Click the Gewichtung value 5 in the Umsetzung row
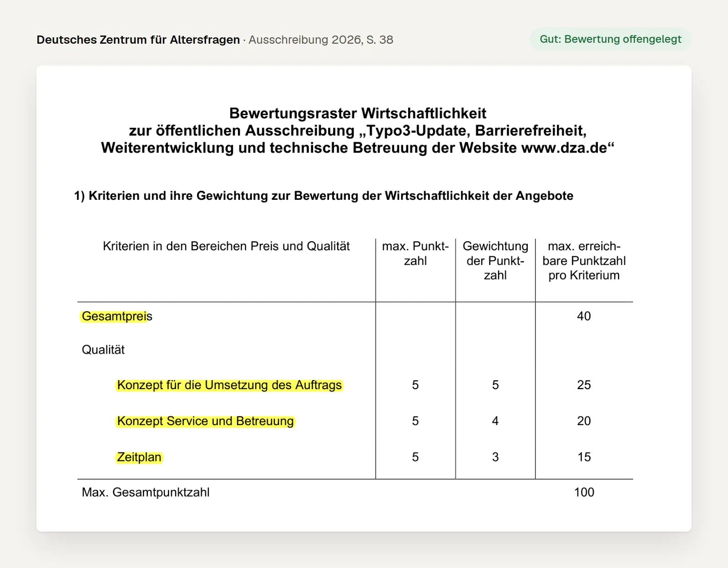Viewport: 728px width, 568px height. point(495,385)
